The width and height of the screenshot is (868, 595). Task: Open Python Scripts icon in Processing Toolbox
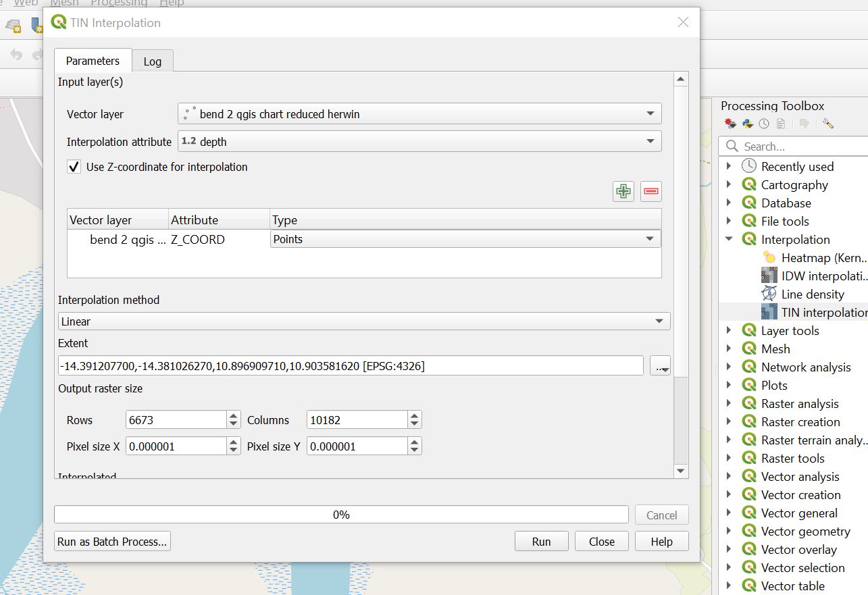[x=747, y=124]
